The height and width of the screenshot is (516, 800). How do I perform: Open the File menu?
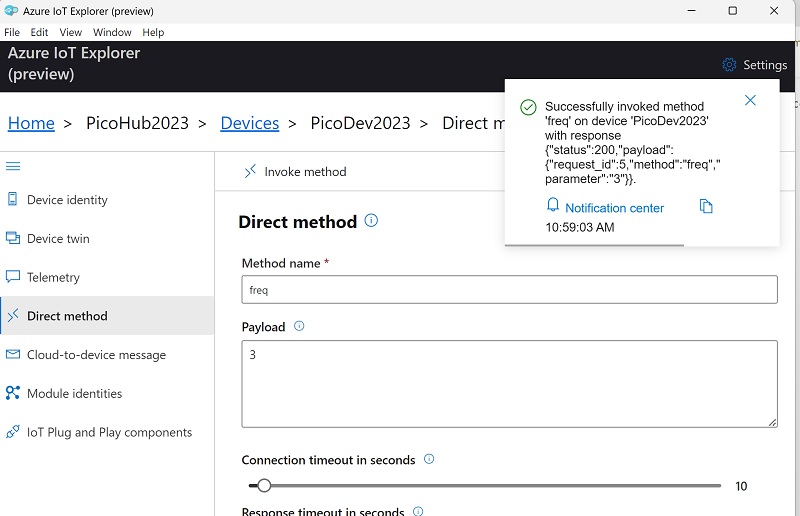(12, 33)
